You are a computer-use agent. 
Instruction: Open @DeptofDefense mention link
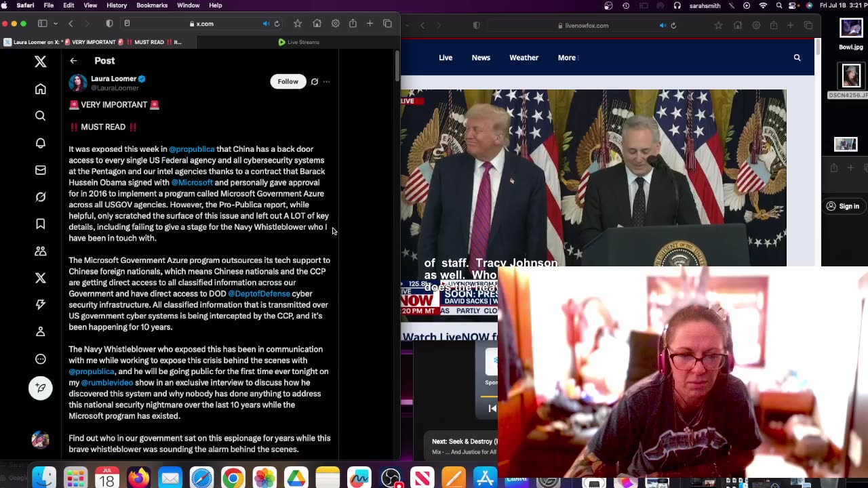point(259,293)
